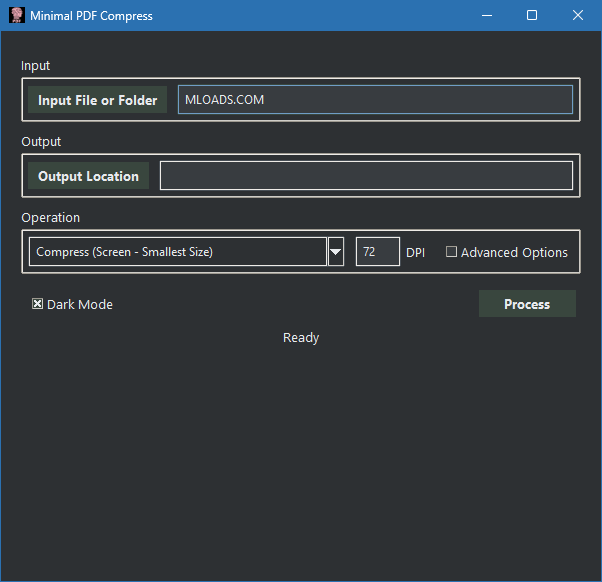Focus the input path field containing MLOADS.COM
Image resolution: width=602 pixels, height=582 pixels.
(375, 100)
